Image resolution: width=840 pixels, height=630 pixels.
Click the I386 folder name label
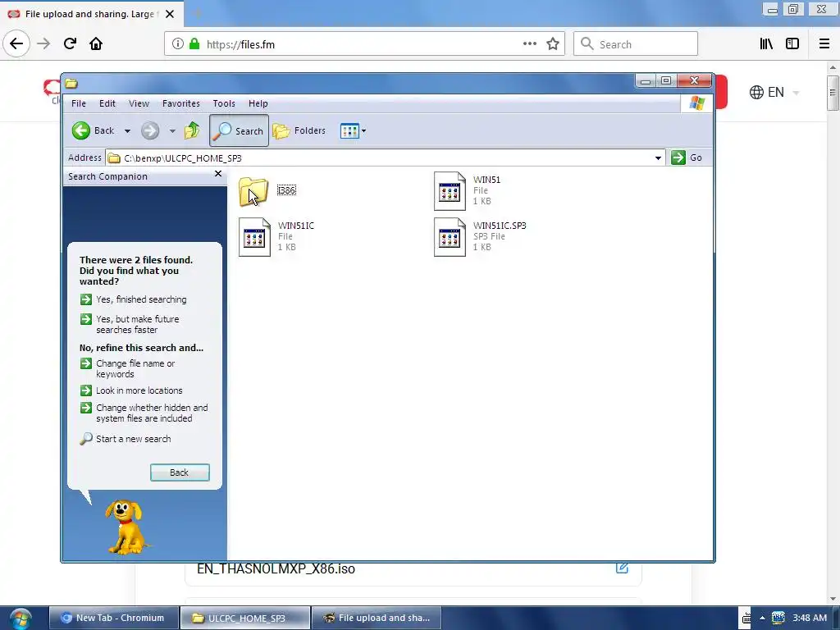point(286,190)
